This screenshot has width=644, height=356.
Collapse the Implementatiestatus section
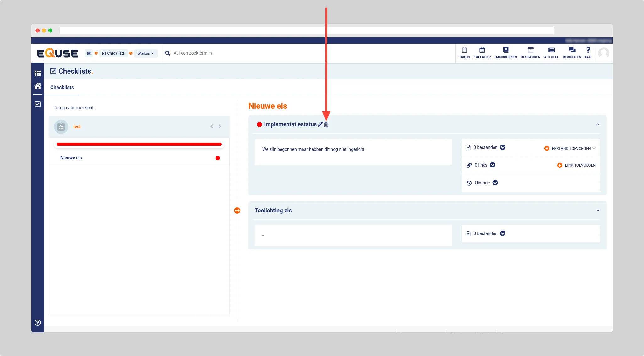coord(598,124)
